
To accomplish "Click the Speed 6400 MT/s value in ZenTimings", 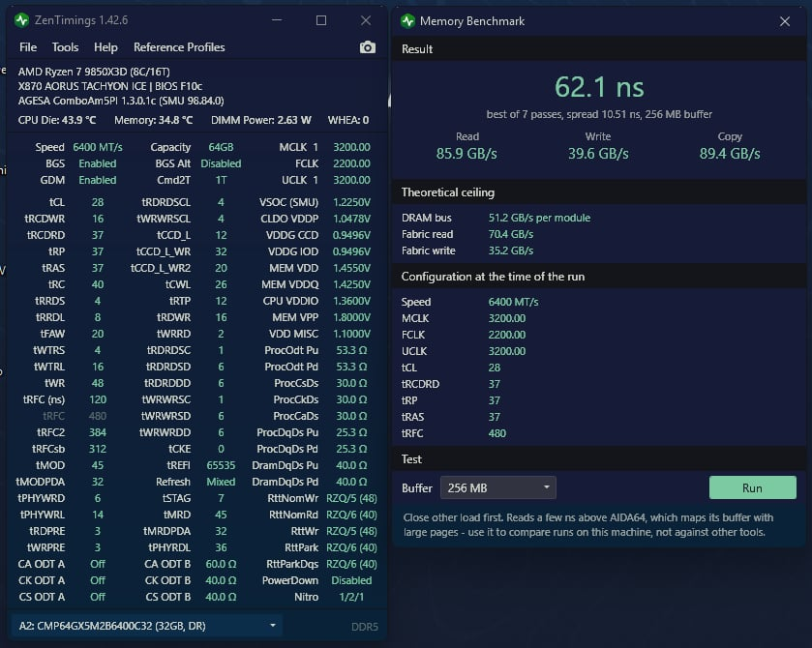I will [x=98, y=148].
